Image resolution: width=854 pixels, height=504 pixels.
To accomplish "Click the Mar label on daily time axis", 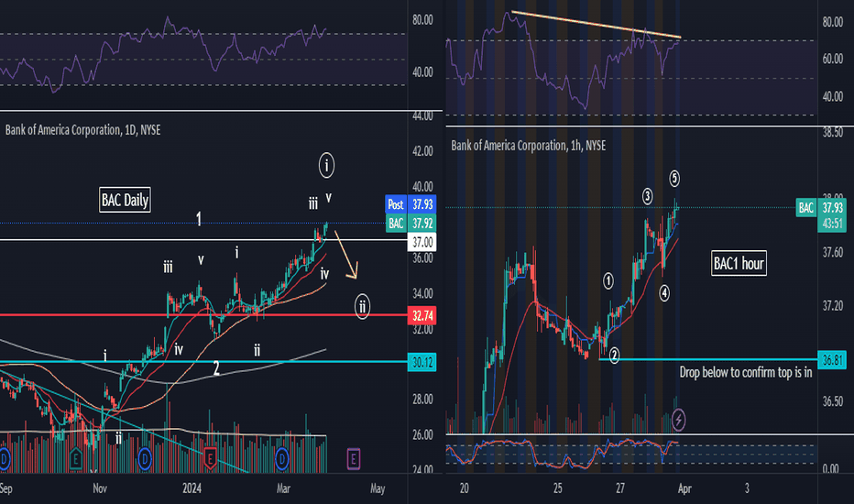I will tap(283, 488).
